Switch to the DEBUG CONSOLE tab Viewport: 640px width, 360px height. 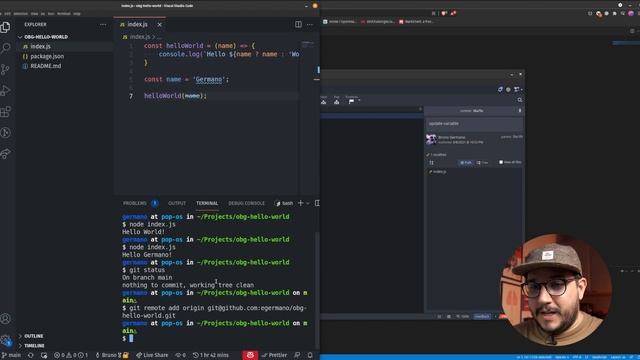(x=247, y=203)
